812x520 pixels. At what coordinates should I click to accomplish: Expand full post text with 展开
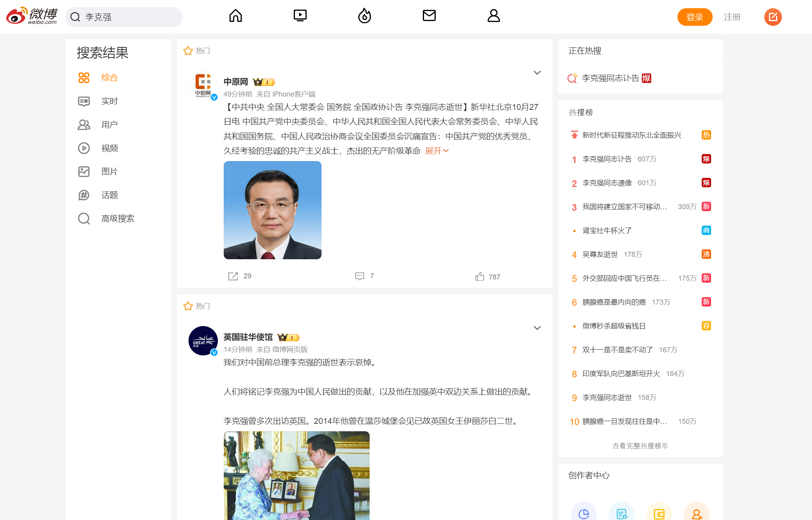[437, 151]
